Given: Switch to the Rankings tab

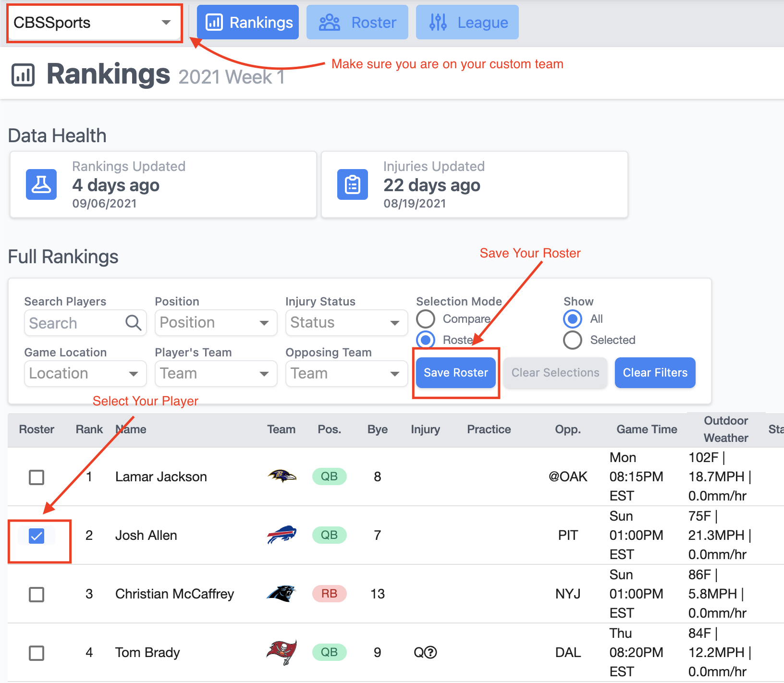Looking at the screenshot, I should pos(248,22).
